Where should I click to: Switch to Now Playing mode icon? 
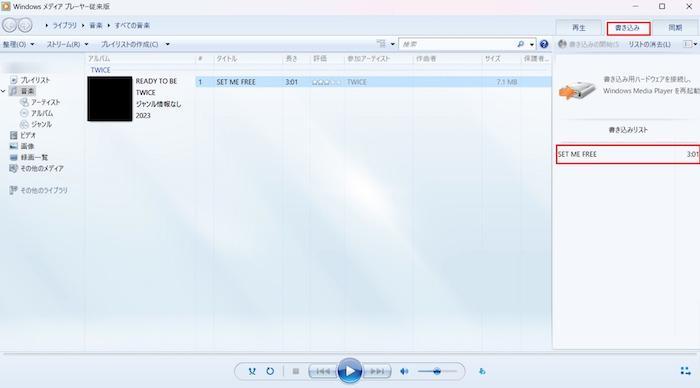pos(685,371)
